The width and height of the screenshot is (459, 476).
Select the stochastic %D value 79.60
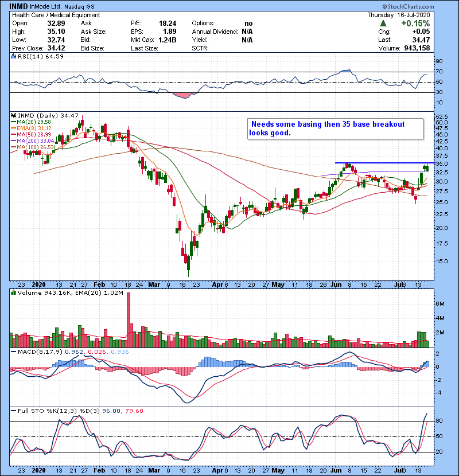pos(134,411)
